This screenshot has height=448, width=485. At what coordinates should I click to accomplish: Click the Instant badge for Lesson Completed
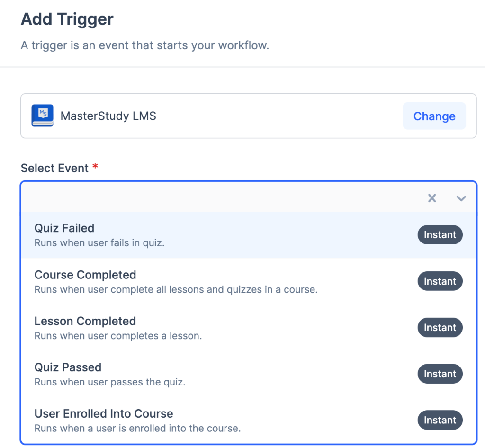440,328
